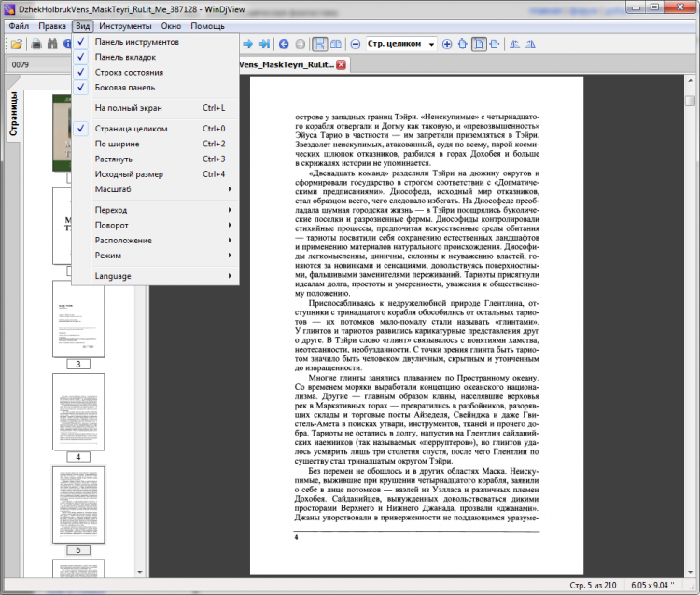Select single page layout icon

point(319,44)
